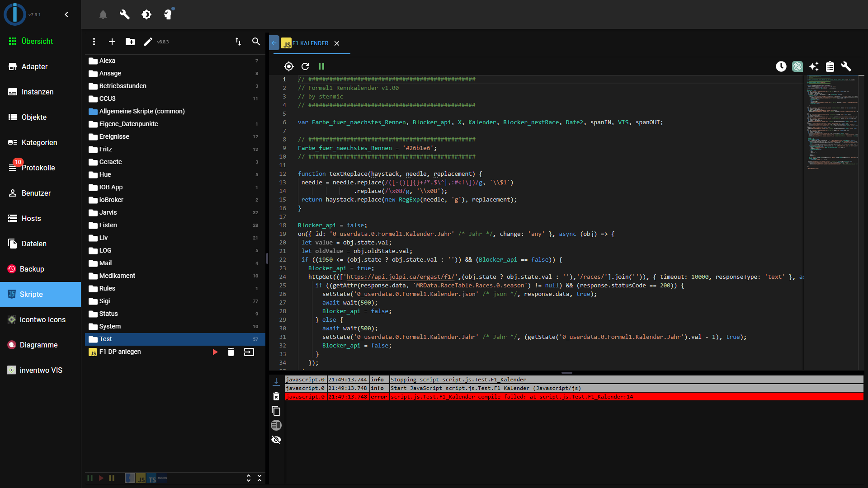The image size is (868, 488).
Task: Collapse the left navigation sidebar
Action: (66, 14)
